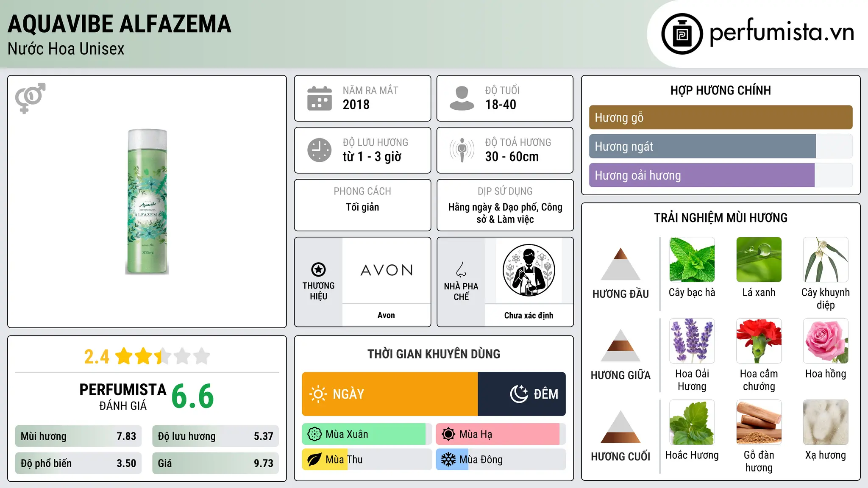Click the Hương giữa pyramid icon
This screenshot has height=488, width=868.
[x=620, y=345]
